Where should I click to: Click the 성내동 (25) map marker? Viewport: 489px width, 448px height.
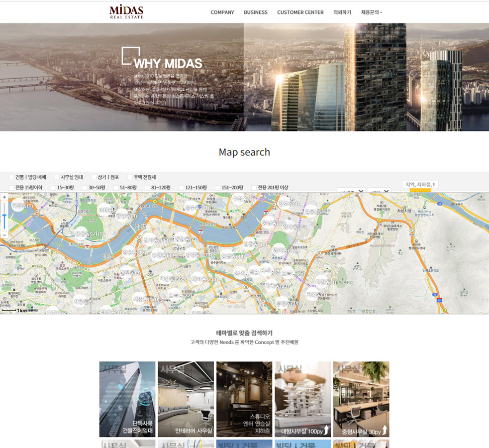(x=294, y=226)
